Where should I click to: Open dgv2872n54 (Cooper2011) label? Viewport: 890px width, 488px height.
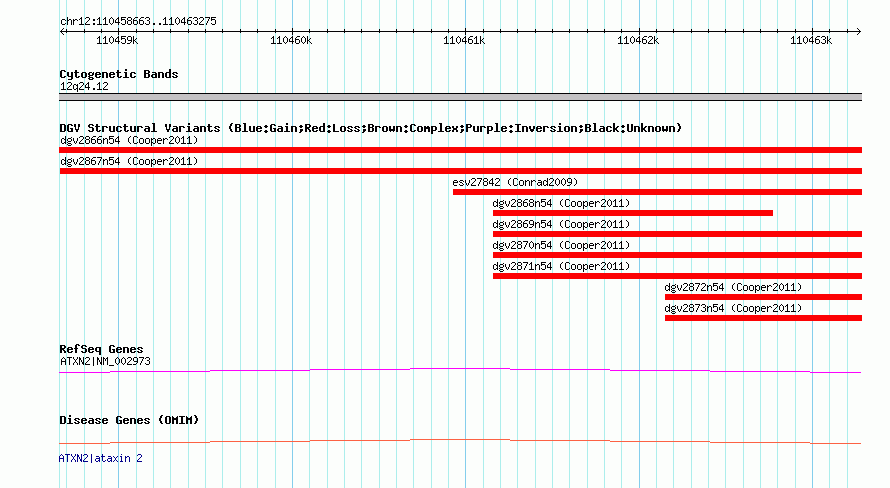coord(733,287)
